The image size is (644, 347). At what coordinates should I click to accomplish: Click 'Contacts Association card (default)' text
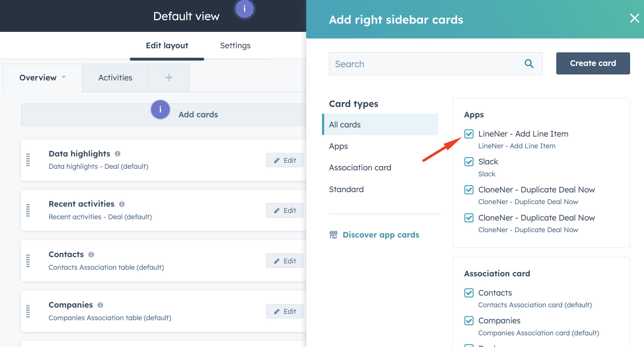(535, 305)
